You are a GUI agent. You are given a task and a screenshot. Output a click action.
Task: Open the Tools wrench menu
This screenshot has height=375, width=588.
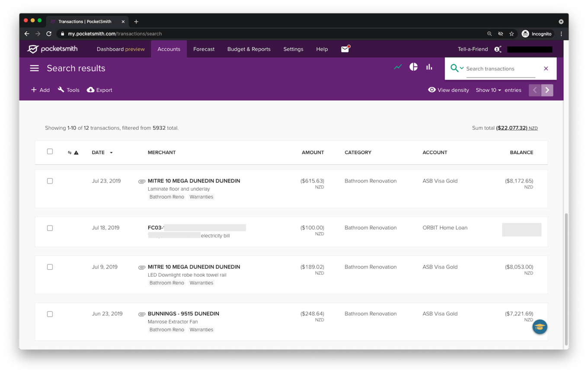(68, 90)
